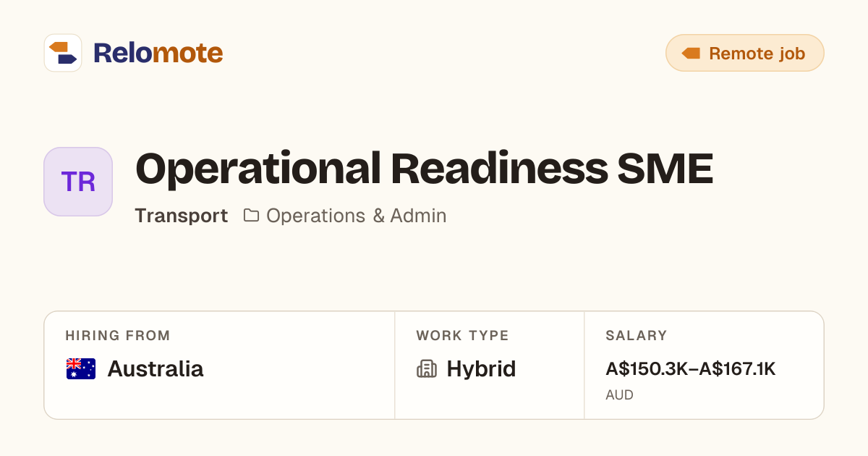The height and width of the screenshot is (456, 868).
Task: Click the Relomote brand name
Action: pyautogui.click(x=158, y=53)
